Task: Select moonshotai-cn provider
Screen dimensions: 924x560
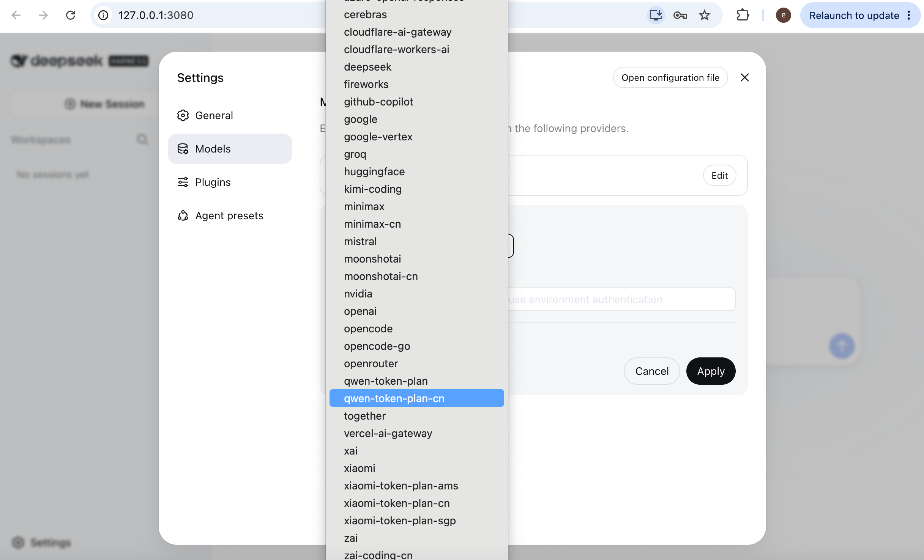Action: point(417,276)
